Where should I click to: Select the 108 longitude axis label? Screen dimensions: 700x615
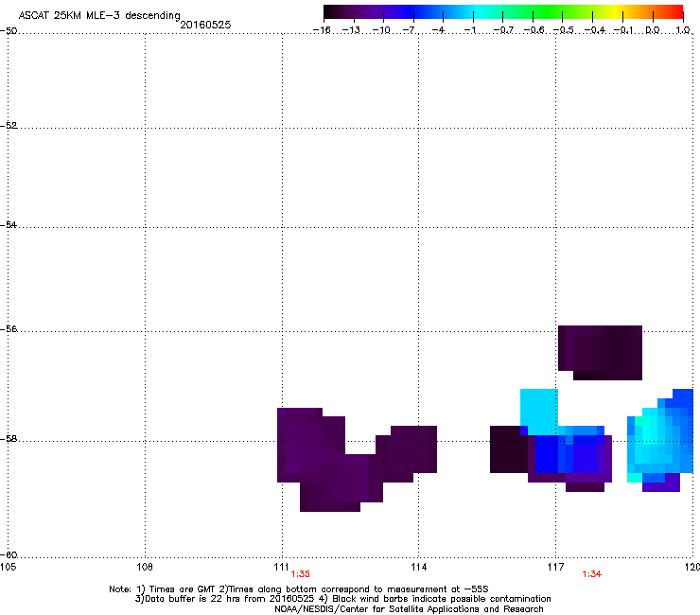pyautogui.click(x=145, y=567)
